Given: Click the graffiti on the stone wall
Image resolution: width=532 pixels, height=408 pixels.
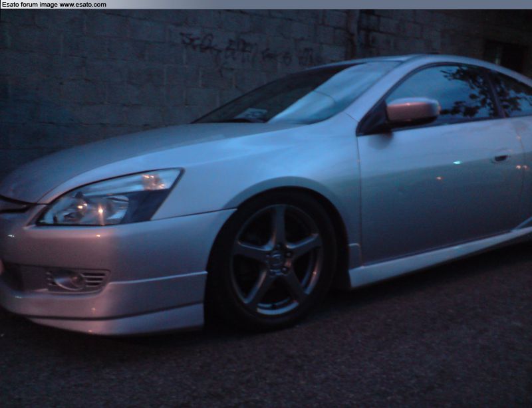Looking at the screenshot, I should [x=246, y=50].
